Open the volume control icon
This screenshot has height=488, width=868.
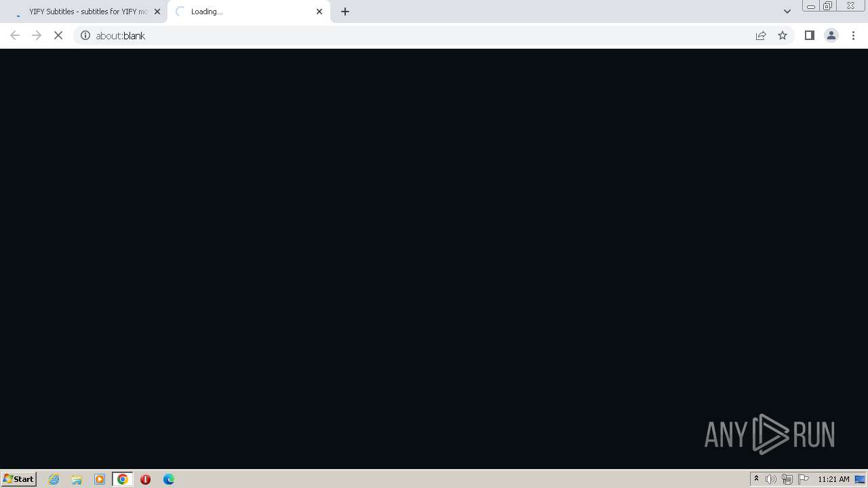click(771, 479)
